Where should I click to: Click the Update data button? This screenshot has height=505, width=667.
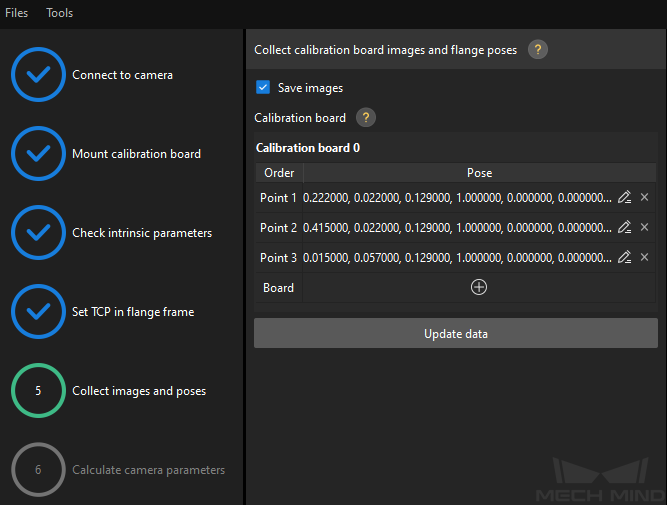coord(456,333)
